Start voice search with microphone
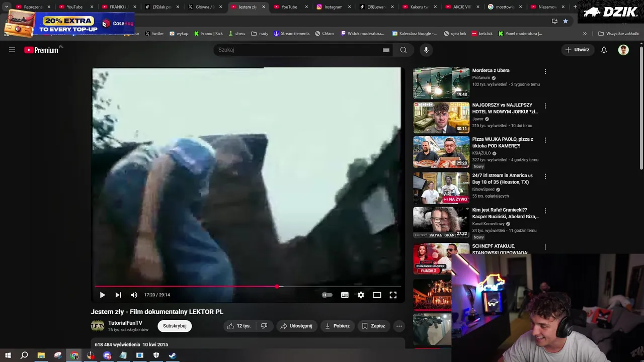This screenshot has height=362, width=644. tap(426, 50)
